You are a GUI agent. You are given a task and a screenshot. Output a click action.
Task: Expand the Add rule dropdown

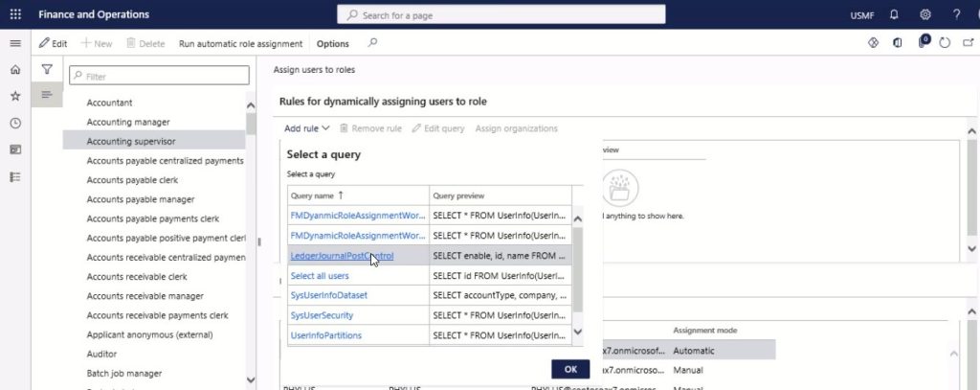click(306, 128)
